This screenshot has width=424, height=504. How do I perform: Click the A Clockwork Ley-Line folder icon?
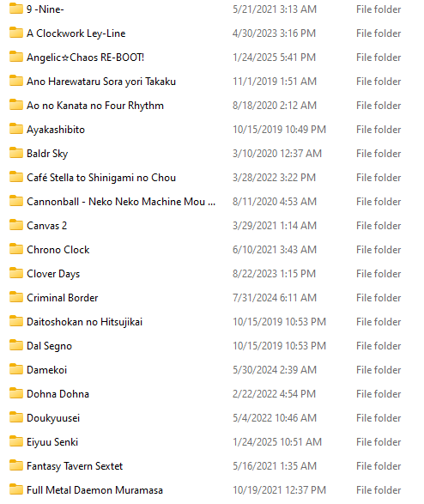click(16, 33)
